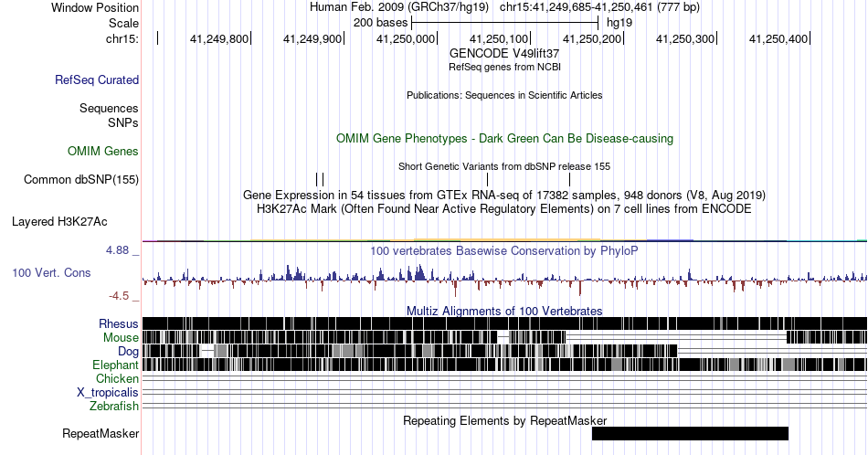Screen dimensions: 868x455
Task: Click the Dog species label
Action: (129, 352)
